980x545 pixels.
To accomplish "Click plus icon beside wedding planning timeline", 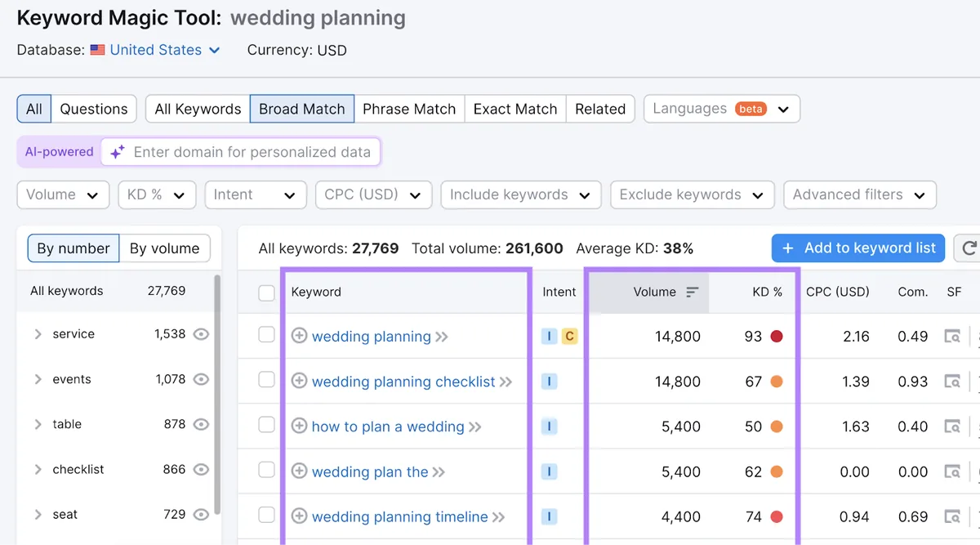I will [299, 516].
